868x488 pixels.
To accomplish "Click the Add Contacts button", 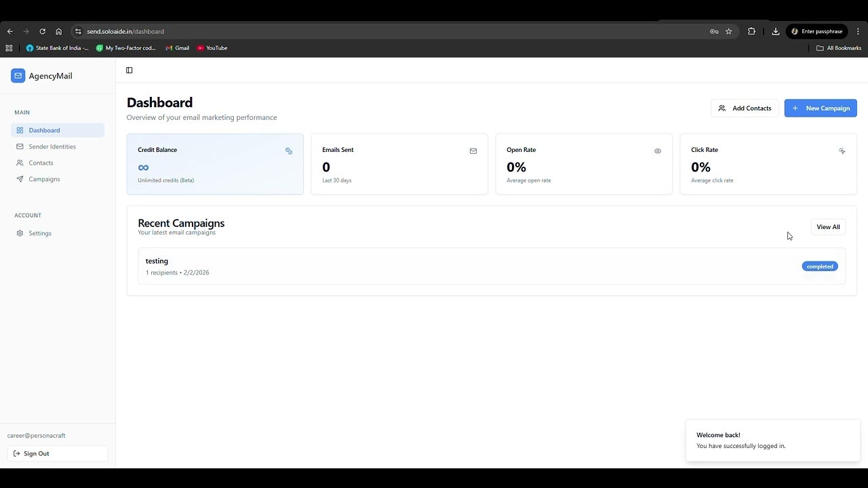I will point(745,108).
